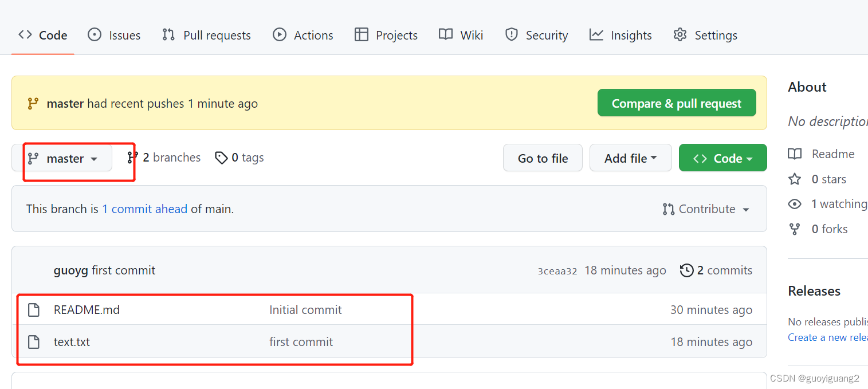Click Compare & pull request button
This screenshot has width=868, height=389.
point(677,103)
